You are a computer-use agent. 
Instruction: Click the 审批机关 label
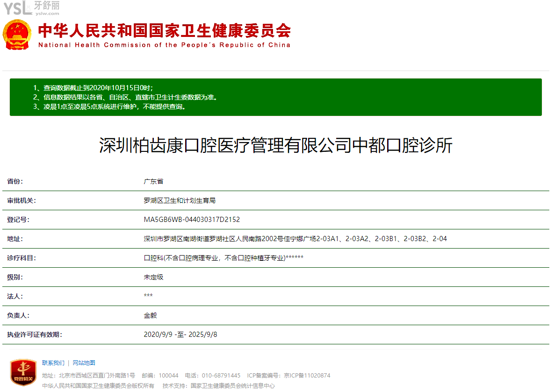pyautogui.click(x=21, y=200)
